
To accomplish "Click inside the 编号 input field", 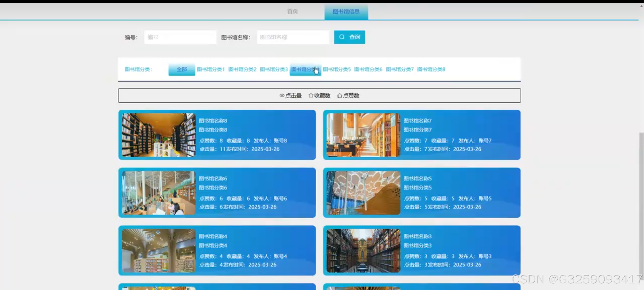I will point(180,37).
